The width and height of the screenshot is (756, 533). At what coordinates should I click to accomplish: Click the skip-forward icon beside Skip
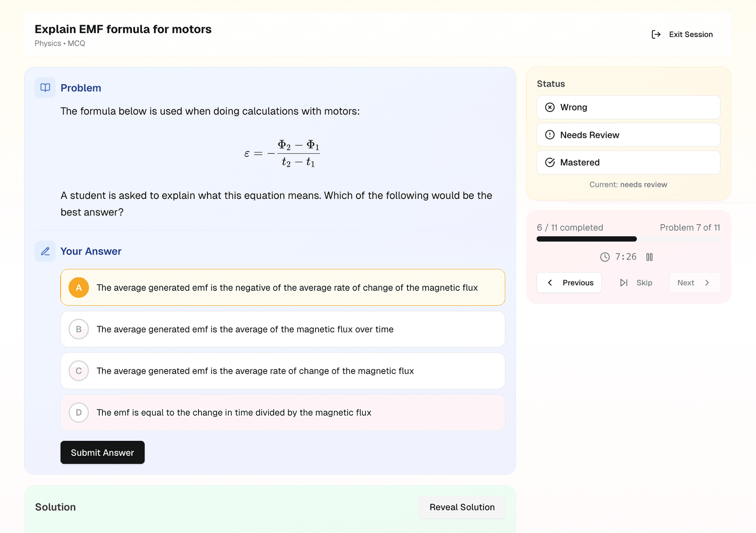[x=623, y=282]
